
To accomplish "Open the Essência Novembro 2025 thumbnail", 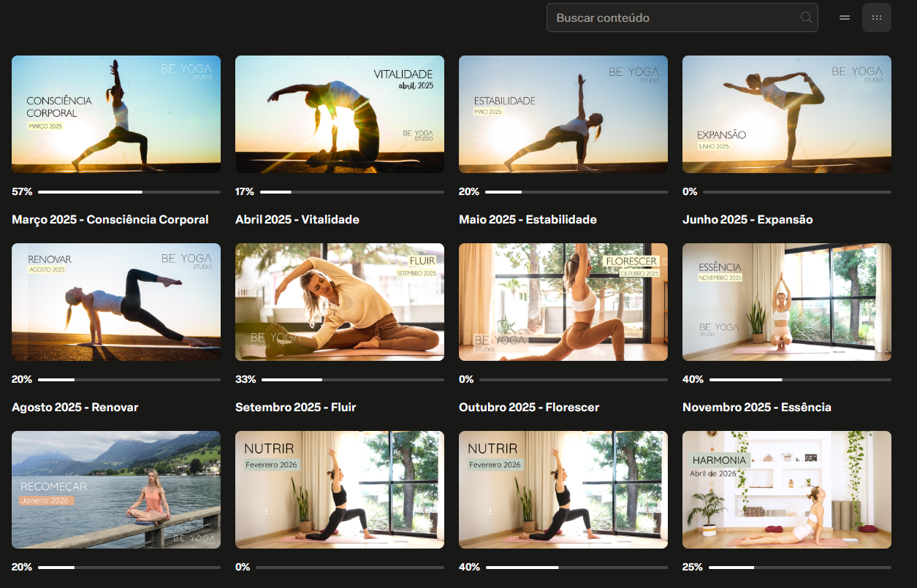I will tap(787, 302).
